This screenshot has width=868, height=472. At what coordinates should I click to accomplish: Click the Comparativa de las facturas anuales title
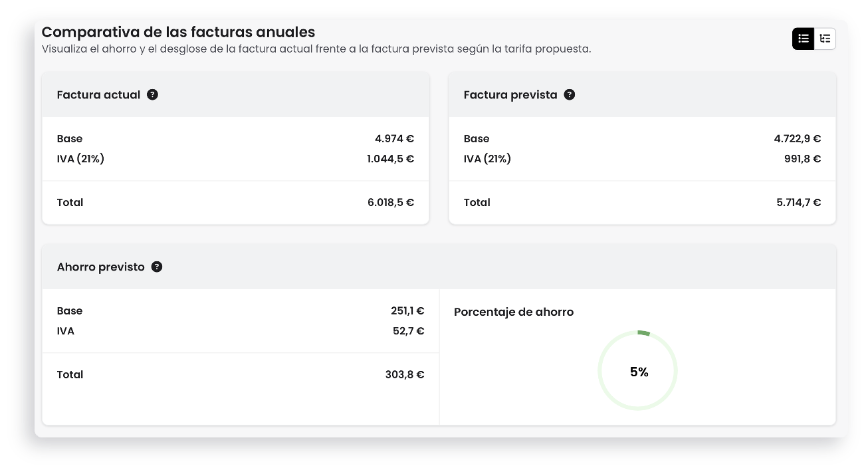click(x=178, y=32)
